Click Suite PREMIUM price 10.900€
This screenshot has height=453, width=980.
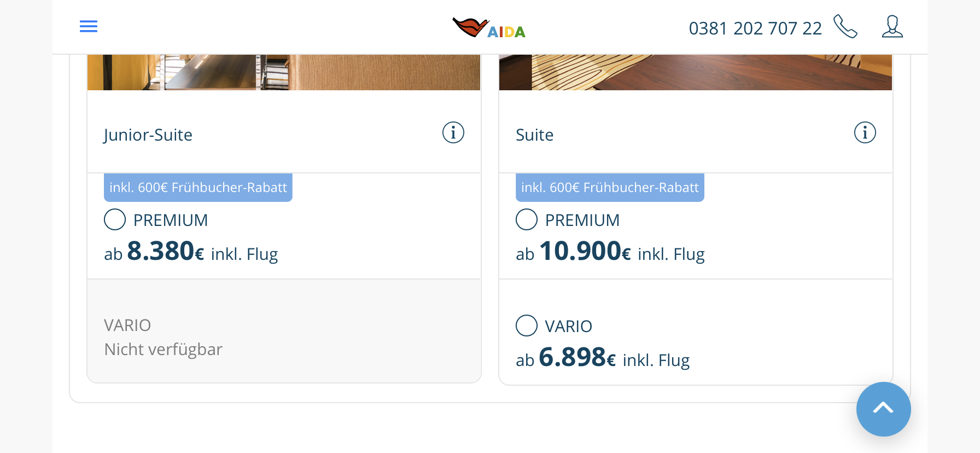[x=585, y=252]
